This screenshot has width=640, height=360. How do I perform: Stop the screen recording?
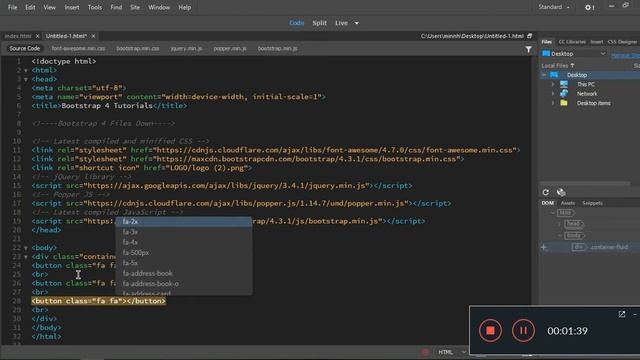490,331
